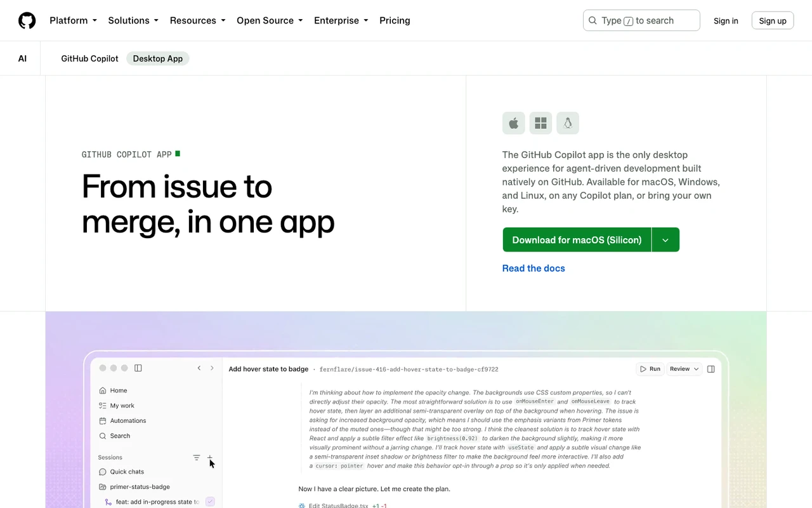Open the GitHub homepage logo
The image size is (812, 508).
[27, 21]
